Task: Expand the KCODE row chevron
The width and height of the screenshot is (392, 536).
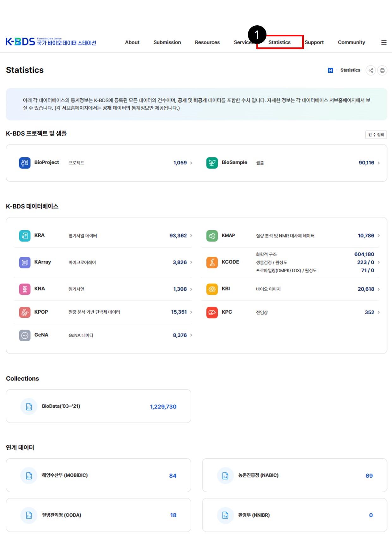Action: tap(378, 262)
